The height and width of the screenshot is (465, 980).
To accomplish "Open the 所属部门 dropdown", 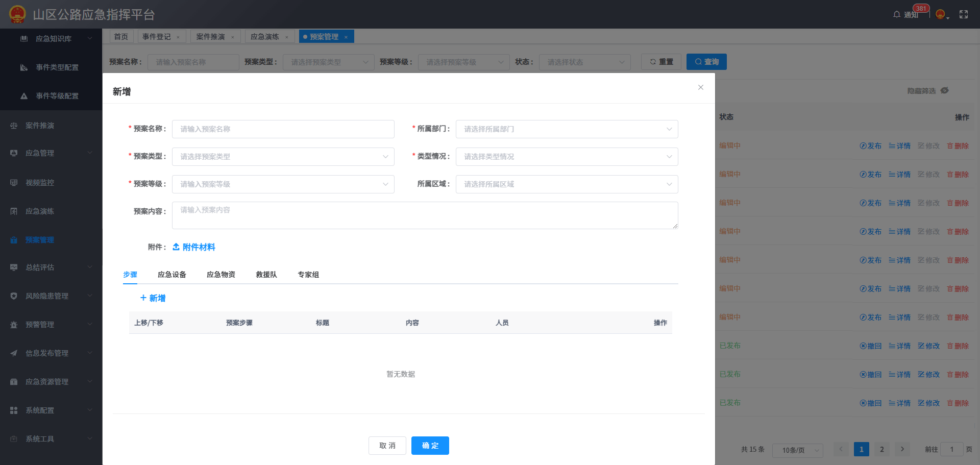I will [567, 129].
